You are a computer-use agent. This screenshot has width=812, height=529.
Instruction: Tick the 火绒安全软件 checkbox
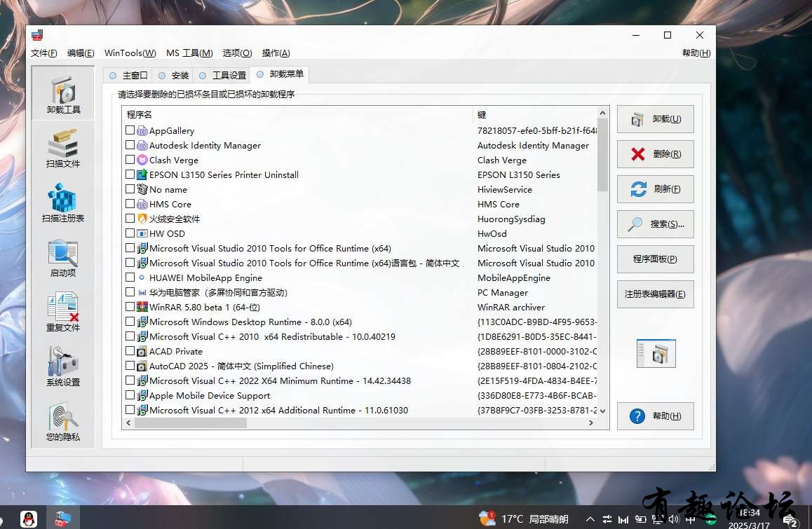point(130,219)
